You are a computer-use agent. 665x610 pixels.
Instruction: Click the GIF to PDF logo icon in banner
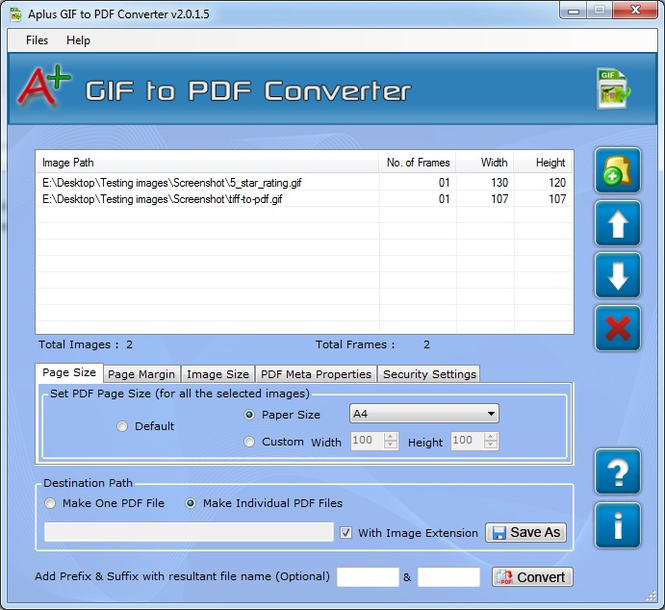(x=613, y=88)
